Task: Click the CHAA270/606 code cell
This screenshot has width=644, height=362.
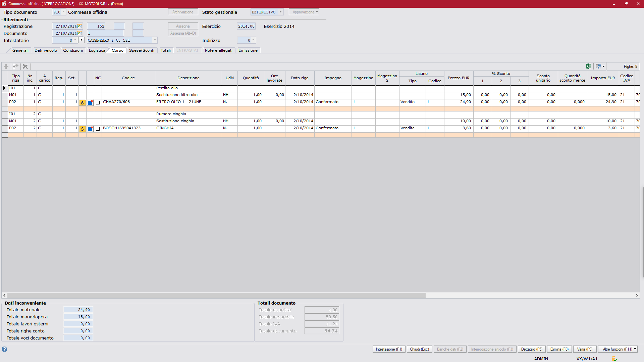Action: tap(128, 102)
